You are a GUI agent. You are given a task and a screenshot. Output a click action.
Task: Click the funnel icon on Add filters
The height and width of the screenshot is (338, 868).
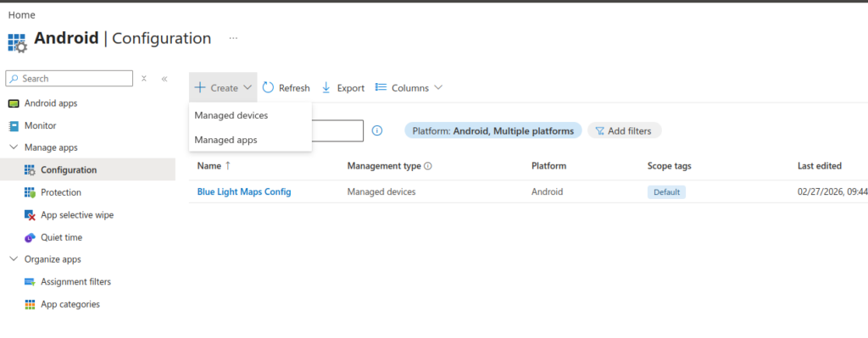[599, 131]
